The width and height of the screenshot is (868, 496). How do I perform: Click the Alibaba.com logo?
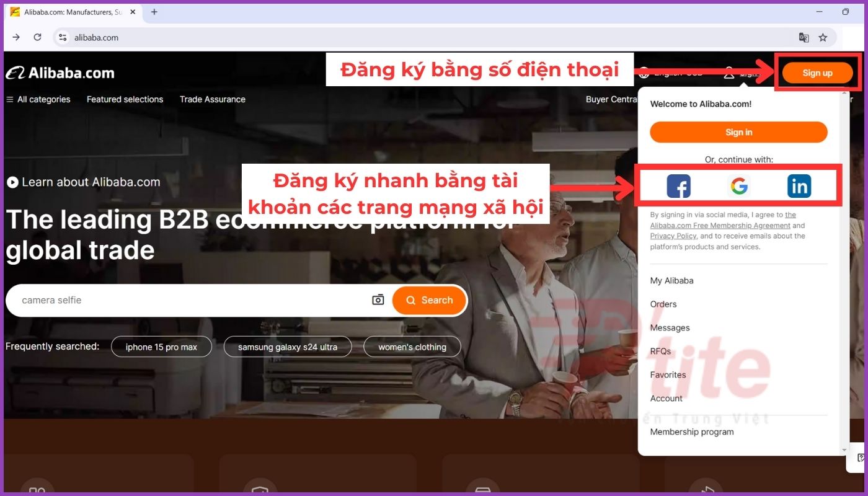pyautogui.click(x=60, y=73)
